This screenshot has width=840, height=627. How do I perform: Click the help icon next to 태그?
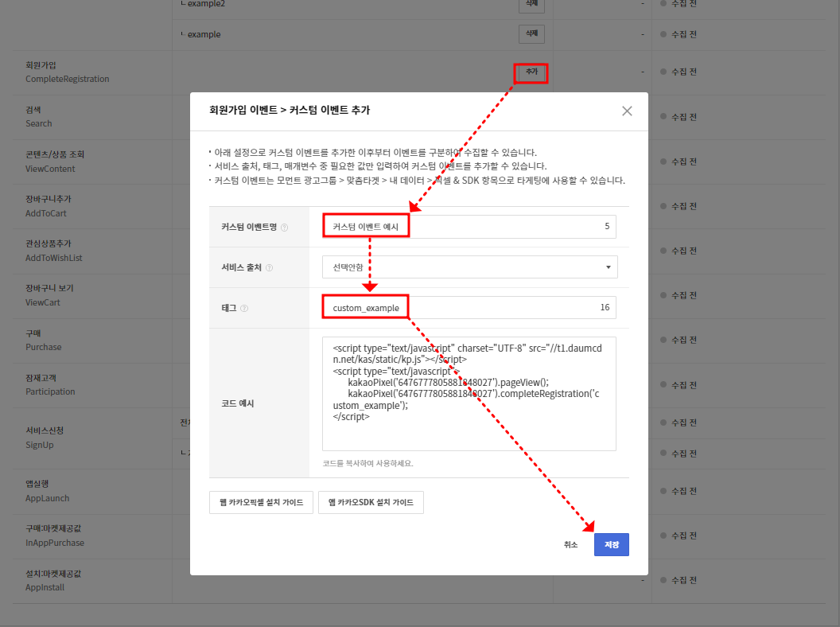click(x=244, y=308)
